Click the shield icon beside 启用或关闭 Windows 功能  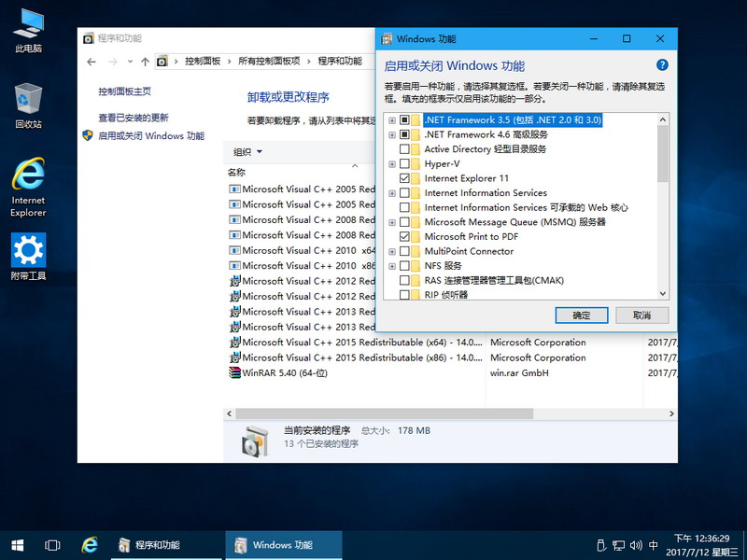[x=88, y=135]
